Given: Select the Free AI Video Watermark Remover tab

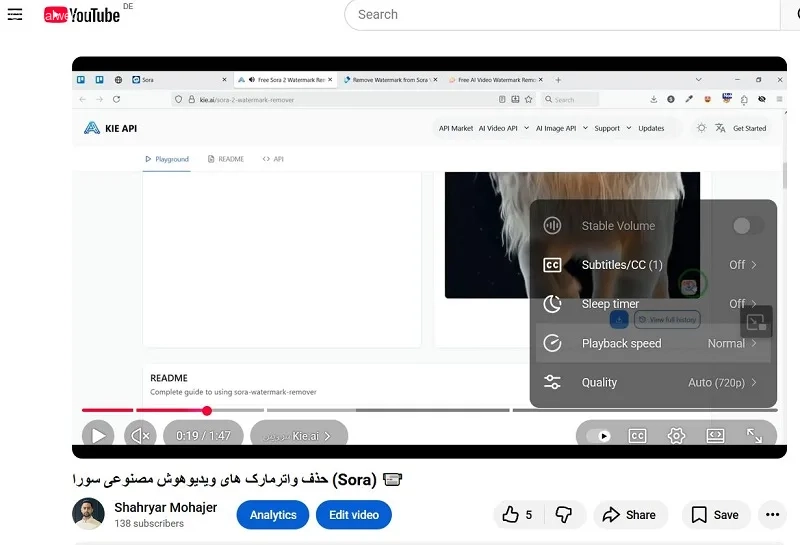Looking at the screenshot, I should click(x=495, y=80).
